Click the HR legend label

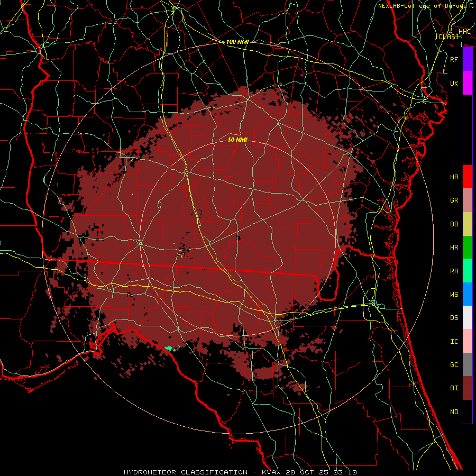(454, 248)
